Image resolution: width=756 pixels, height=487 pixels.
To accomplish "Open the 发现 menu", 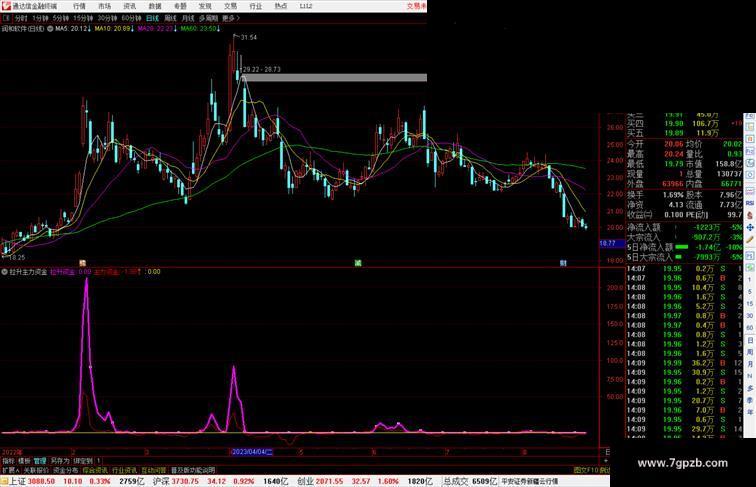I will (x=205, y=6).
